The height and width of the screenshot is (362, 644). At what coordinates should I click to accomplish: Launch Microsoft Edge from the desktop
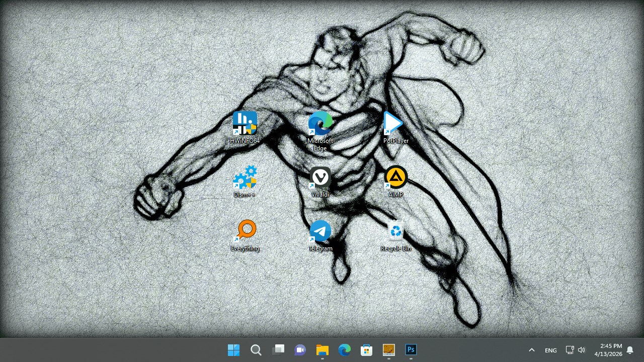click(320, 123)
